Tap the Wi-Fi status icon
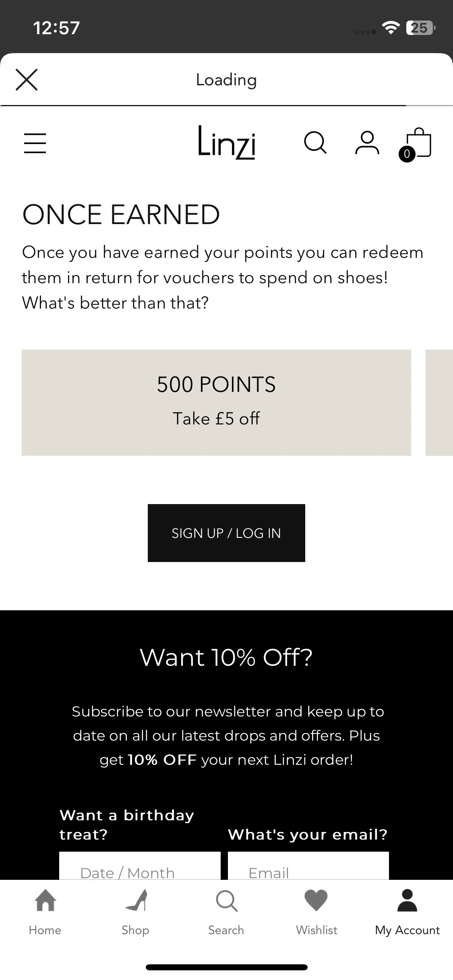Viewport: 453px width, 980px height. 391,28
